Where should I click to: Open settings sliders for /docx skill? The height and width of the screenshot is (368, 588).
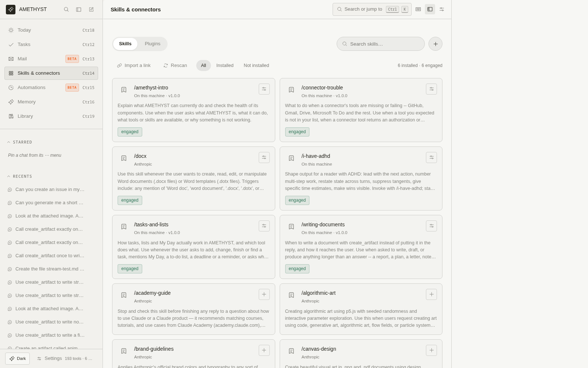coord(264,158)
